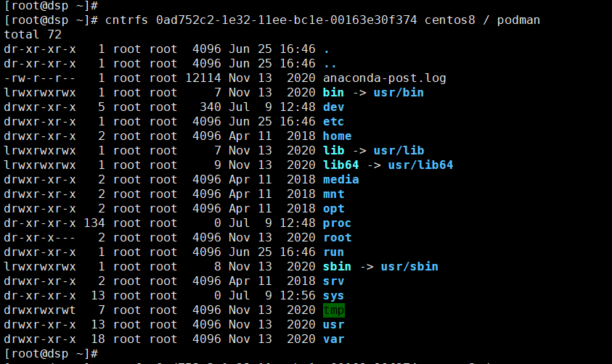The height and width of the screenshot is (364, 612).
Task: Select the highlighted tmp directory entry
Action: point(334,310)
